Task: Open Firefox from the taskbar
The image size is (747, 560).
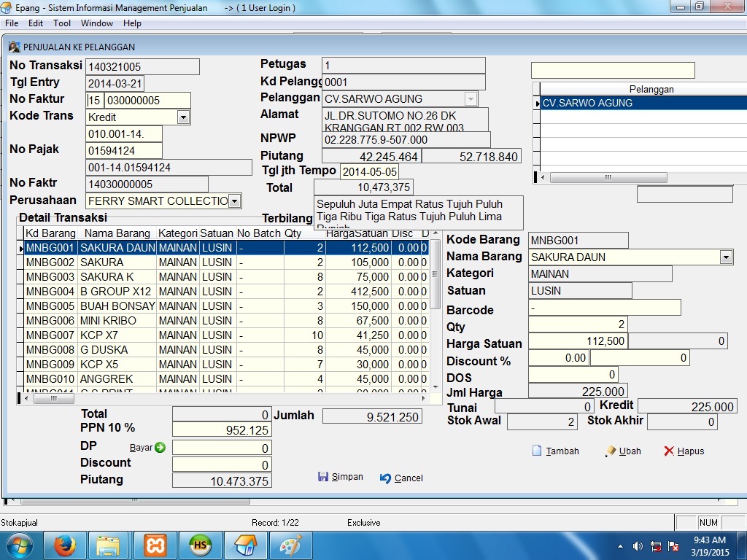Action: (x=65, y=545)
